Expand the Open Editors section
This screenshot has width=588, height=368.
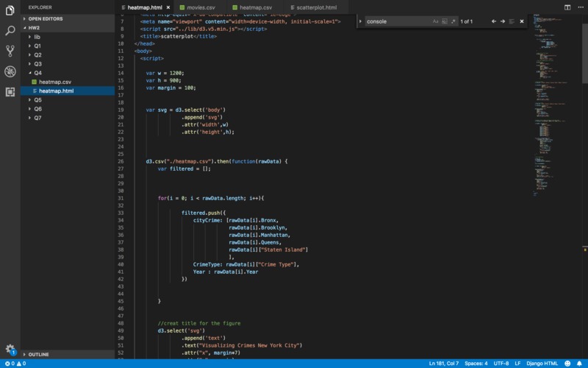click(x=68, y=19)
